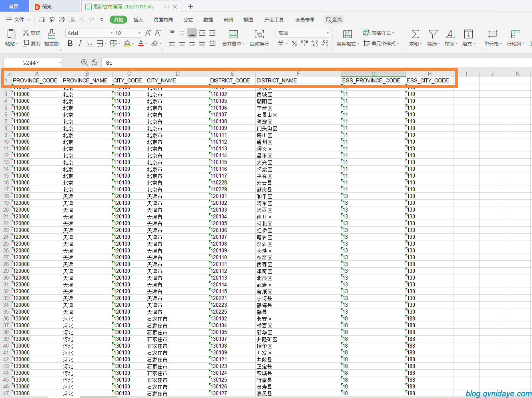Toggle middle vertical alignment

(x=182, y=33)
